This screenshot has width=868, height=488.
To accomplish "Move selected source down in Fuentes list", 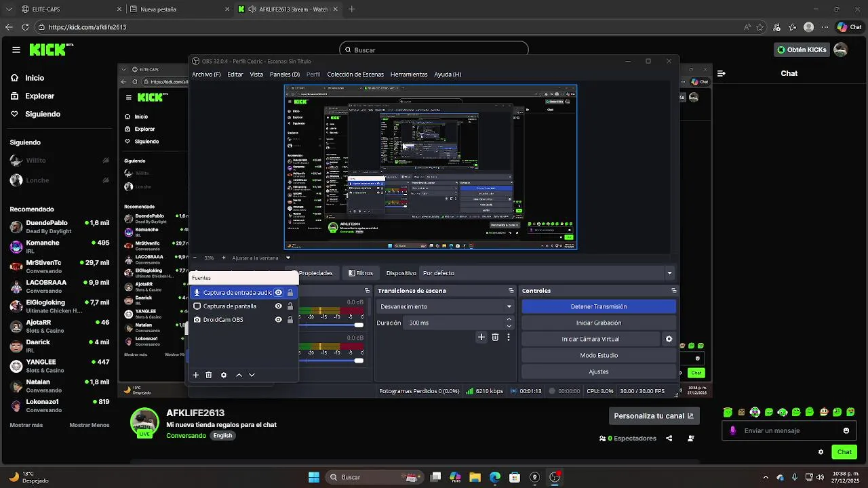I will (252, 375).
